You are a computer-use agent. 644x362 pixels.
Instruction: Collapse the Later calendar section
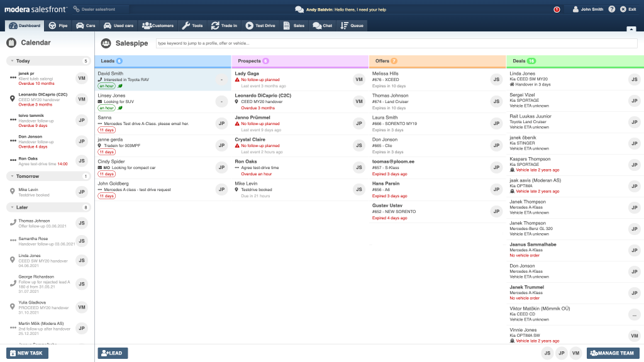pos(11,207)
